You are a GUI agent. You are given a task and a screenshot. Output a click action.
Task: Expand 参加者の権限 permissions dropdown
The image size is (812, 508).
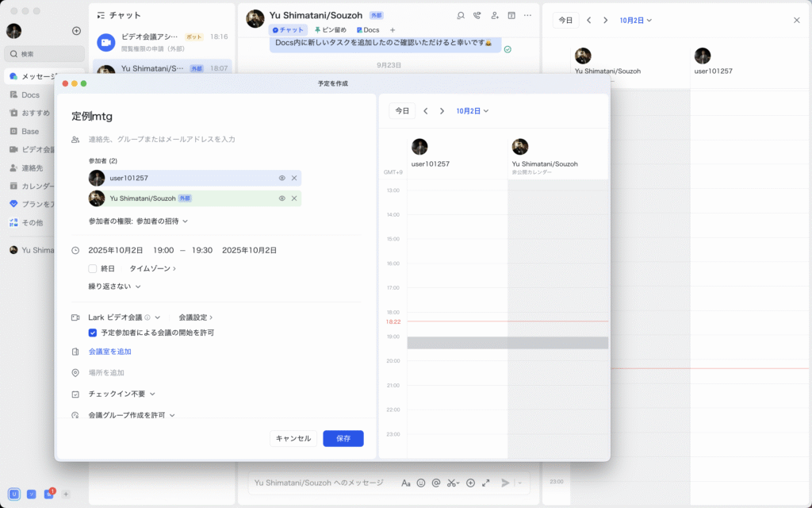138,221
